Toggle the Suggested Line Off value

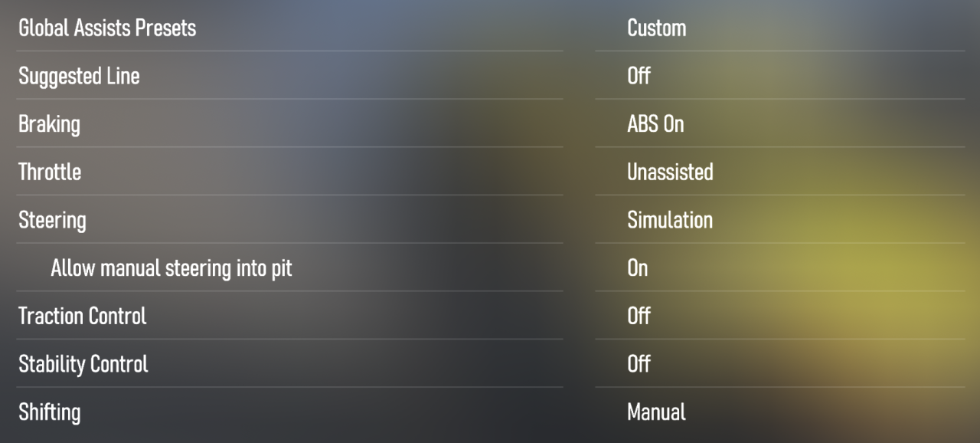(x=639, y=76)
